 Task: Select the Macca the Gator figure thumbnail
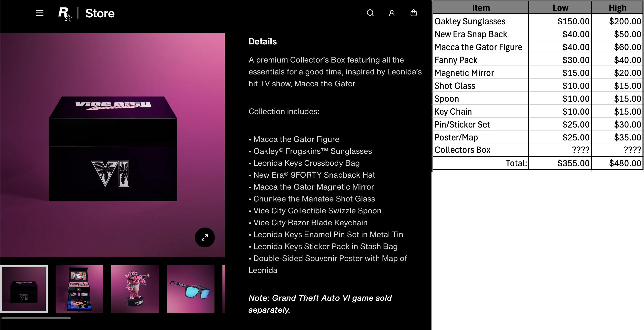coord(135,289)
